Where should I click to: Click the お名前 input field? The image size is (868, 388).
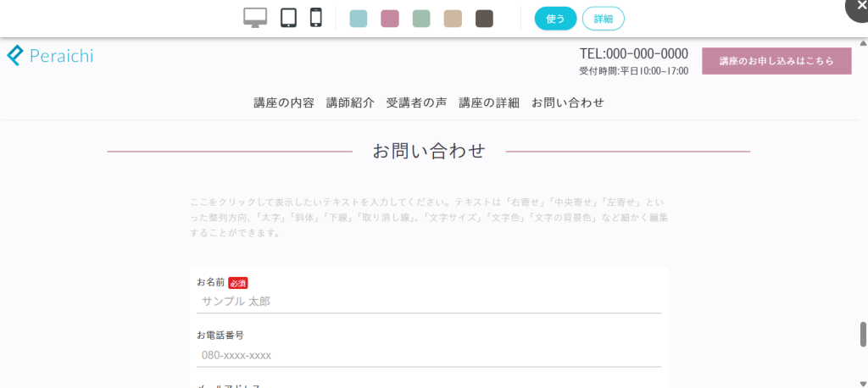(429, 302)
